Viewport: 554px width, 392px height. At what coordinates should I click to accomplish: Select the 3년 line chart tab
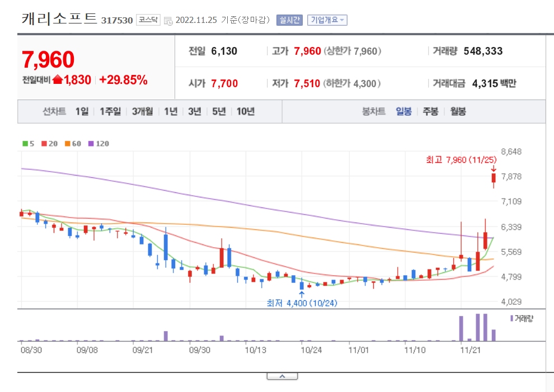195,112
